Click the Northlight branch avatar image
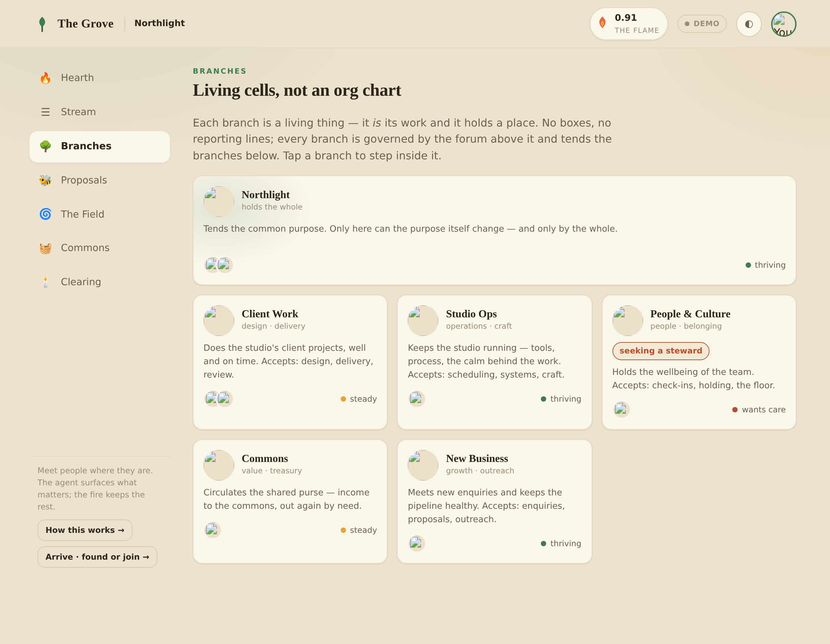830x644 pixels. 219,202
